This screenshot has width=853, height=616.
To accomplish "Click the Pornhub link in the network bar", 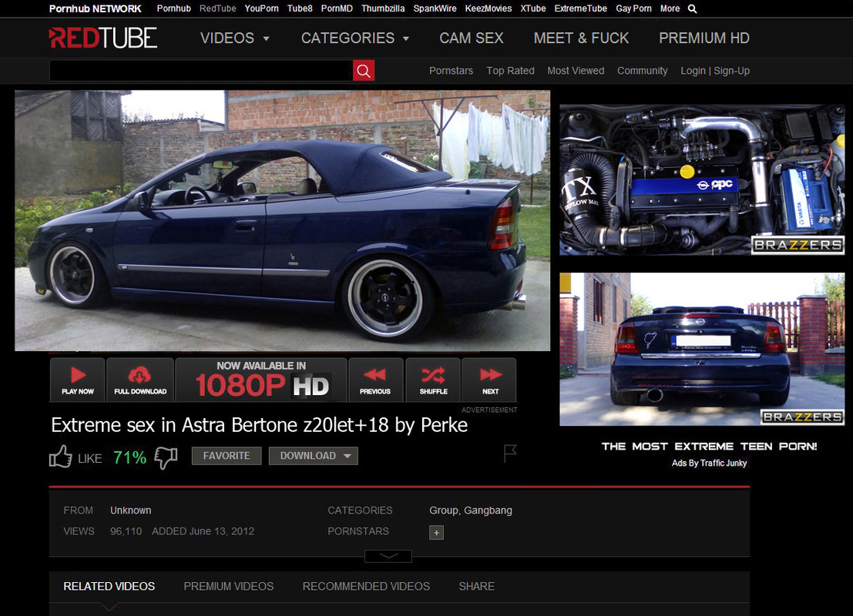I will 173,8.
